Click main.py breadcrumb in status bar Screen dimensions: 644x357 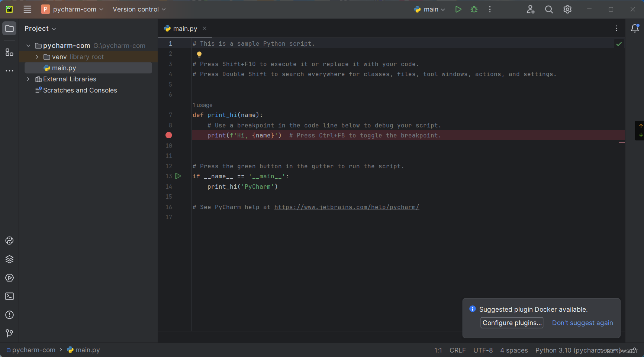[84, 350]
